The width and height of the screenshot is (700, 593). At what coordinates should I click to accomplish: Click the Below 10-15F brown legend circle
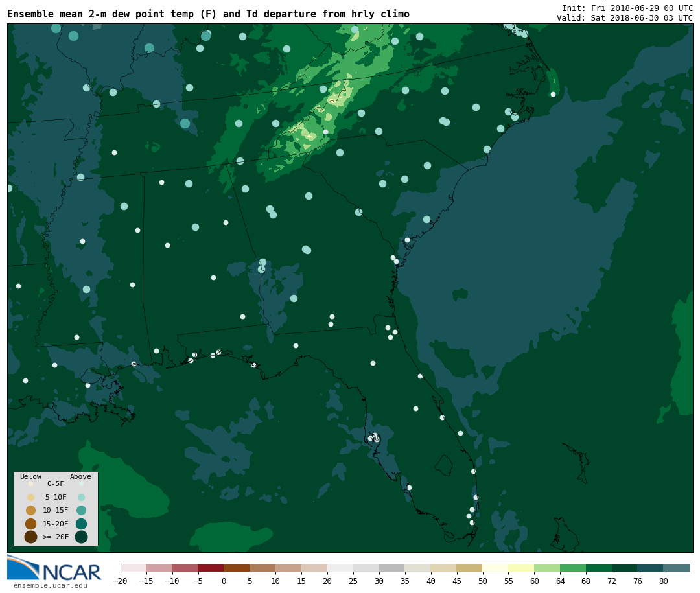31,511
